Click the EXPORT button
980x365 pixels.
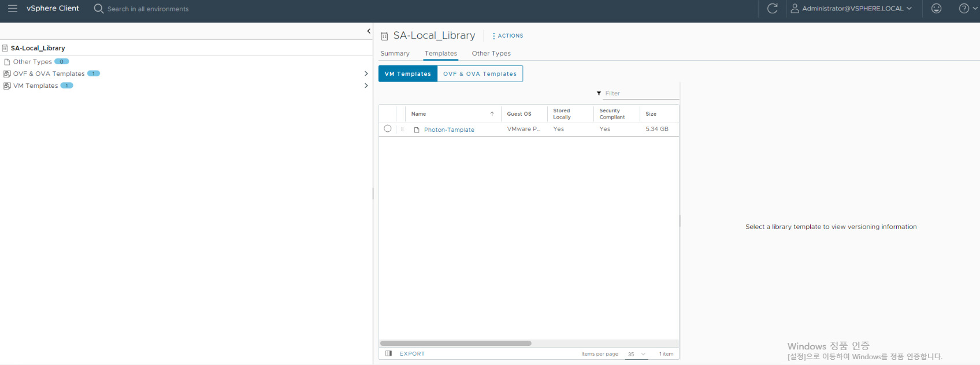tap(412, 353)
